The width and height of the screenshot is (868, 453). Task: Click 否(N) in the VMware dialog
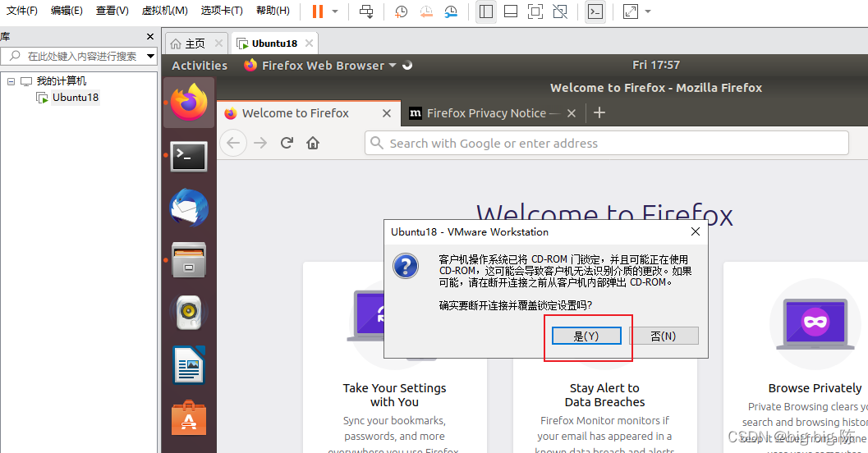664,336
